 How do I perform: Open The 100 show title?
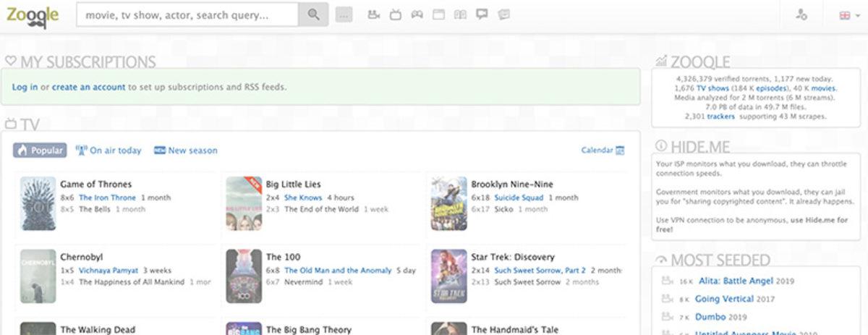click(x=283, y=257)
